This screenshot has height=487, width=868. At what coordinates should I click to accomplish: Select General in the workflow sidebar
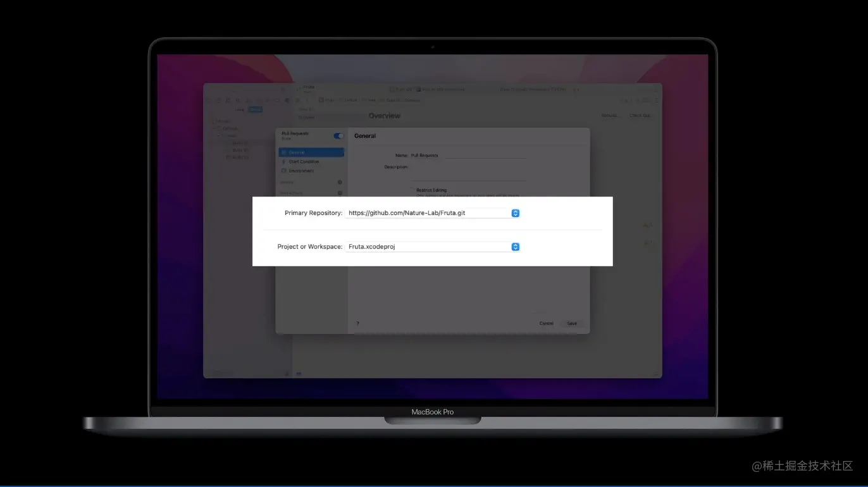pyautogui.click(x=311, y=152)
